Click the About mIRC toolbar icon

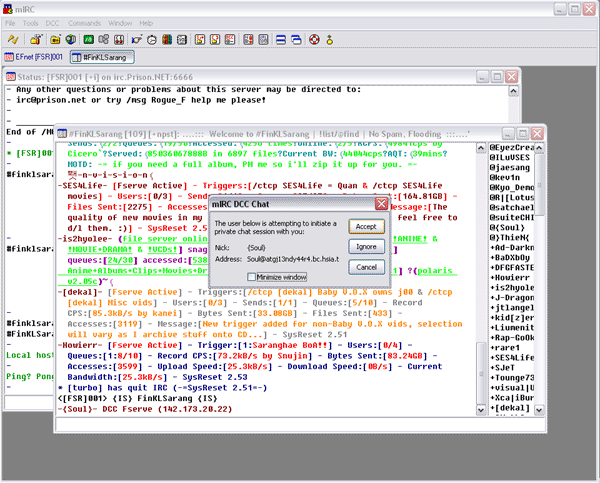[331, 40]
